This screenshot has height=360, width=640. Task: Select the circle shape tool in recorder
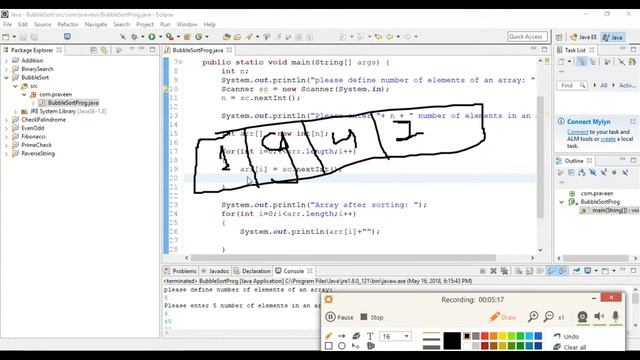tap(342, 346)
